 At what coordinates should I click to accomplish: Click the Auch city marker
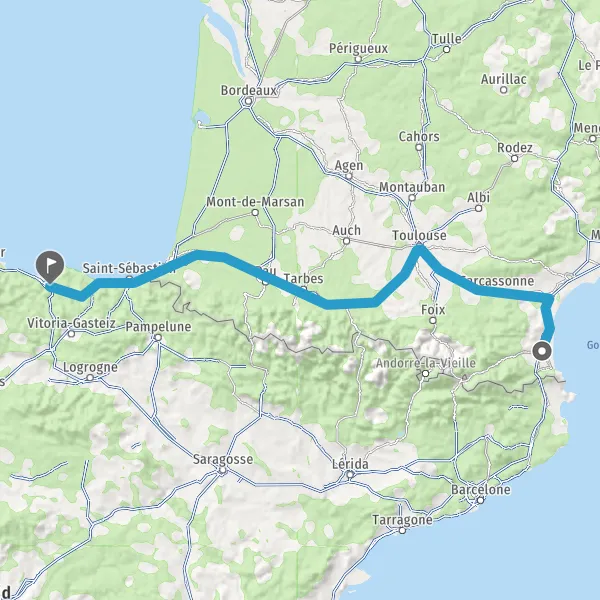[346, 241]
